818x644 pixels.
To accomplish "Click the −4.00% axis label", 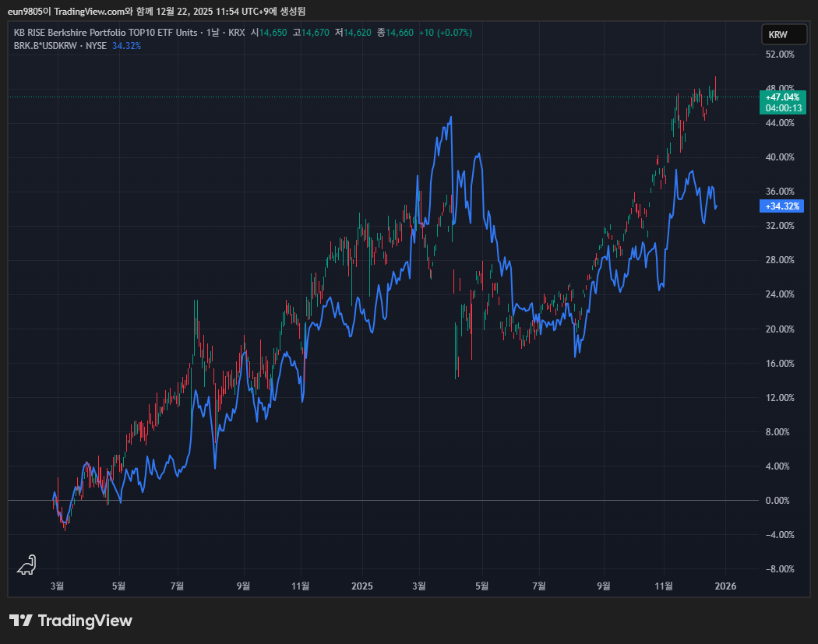I will pos(779,534).
